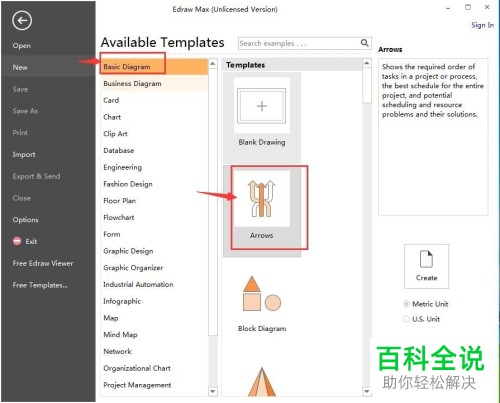Select the Business Diagram category
The height and width of the screenshot is (403, 500).
(x=154, y=83)
